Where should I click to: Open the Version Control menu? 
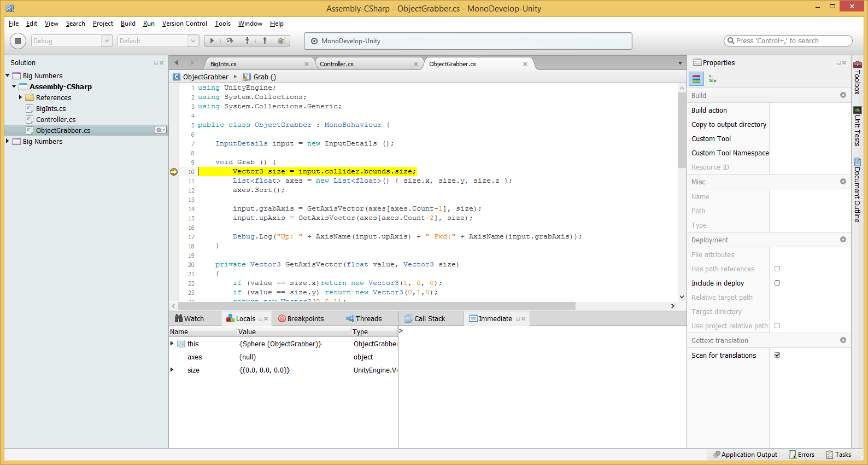(184, 24)
